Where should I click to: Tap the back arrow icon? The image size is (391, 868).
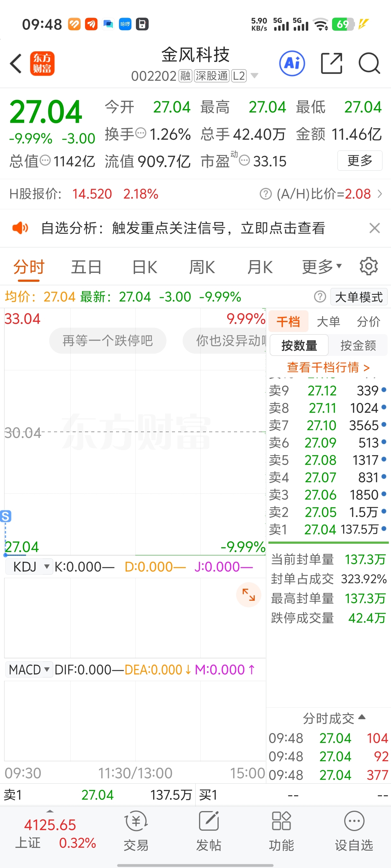point(16,63)
